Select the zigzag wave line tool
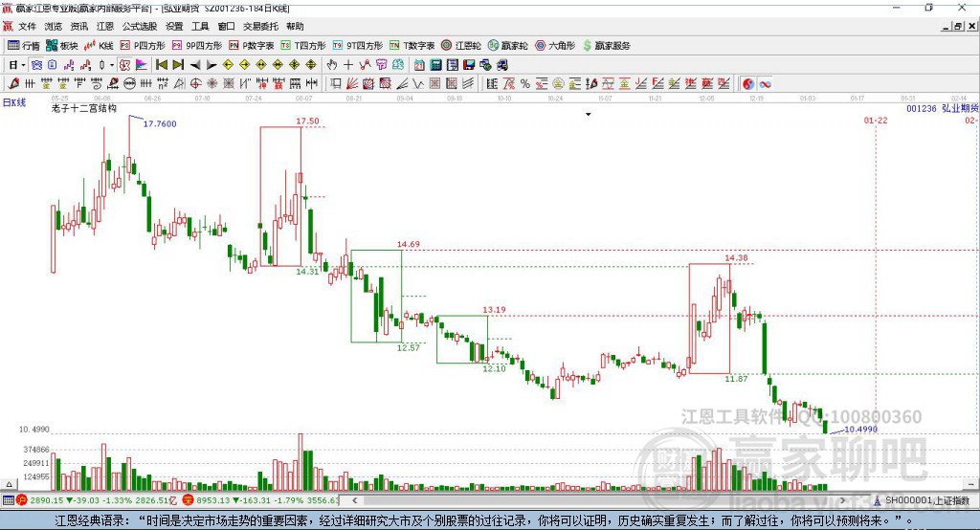This screenshot has height=530, width=980. pyautogui.click(x=418, y=84)
